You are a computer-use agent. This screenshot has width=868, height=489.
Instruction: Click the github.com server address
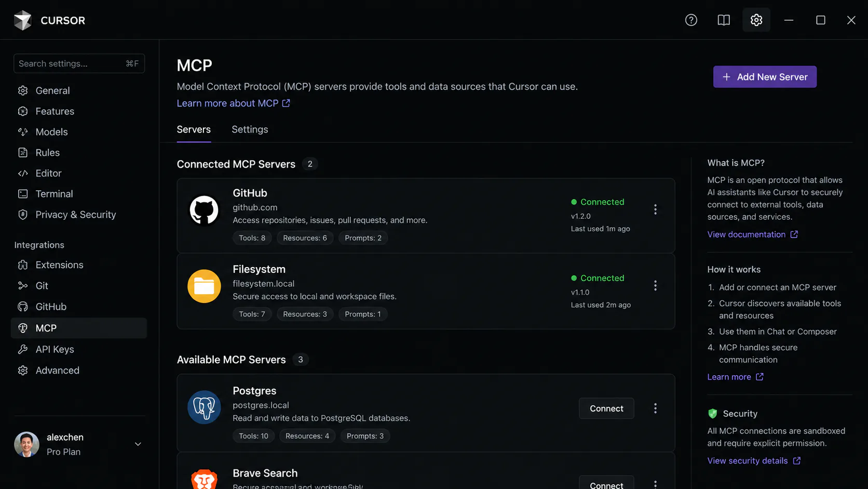click(255, 207)
